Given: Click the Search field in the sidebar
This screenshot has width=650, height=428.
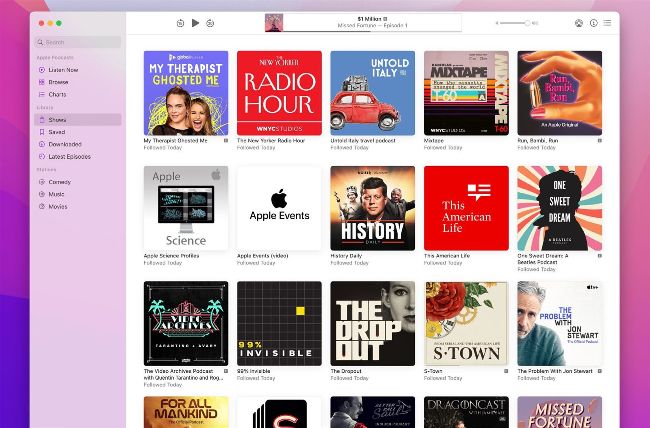Looking at the screenshot, I should point(78,42).
